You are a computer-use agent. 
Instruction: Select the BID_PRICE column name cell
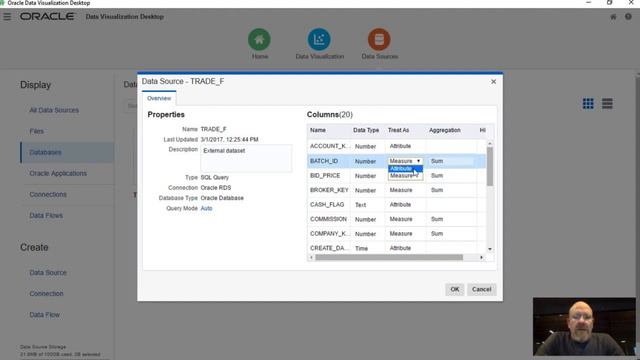tap(329, 176)
